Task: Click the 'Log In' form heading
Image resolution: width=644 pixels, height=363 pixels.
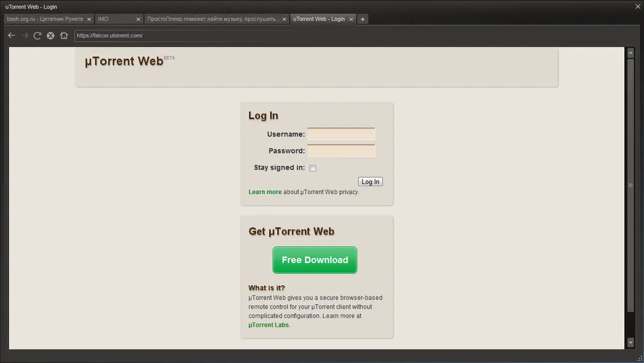Action: tap(263, 115)
